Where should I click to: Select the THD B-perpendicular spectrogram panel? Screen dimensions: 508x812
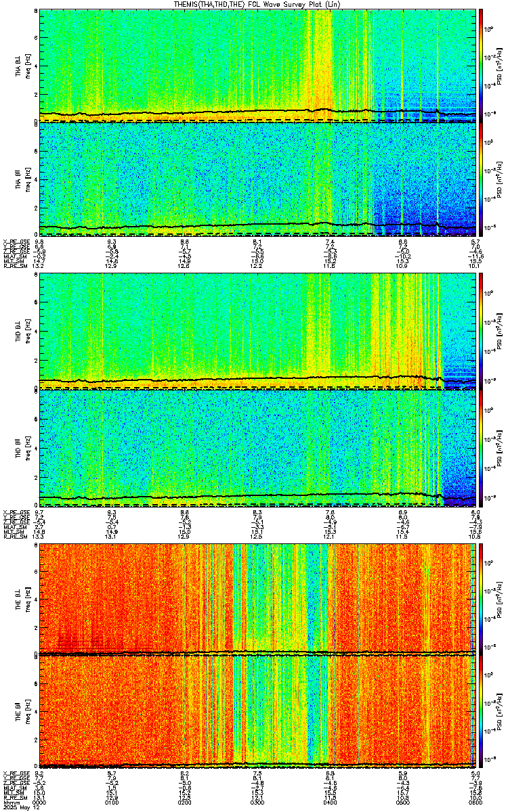click(257, 331)
